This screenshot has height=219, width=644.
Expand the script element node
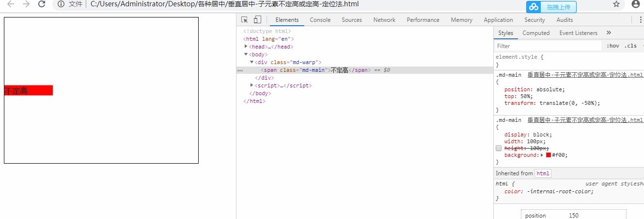252,85
